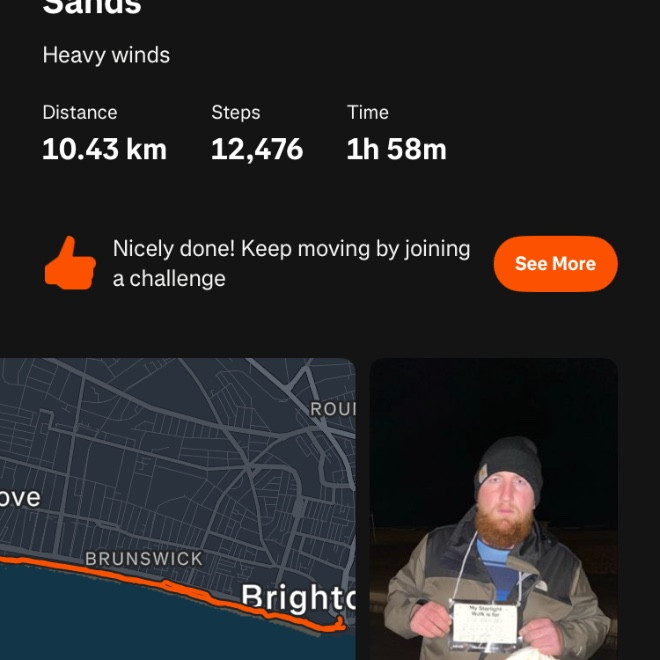The image size is (660, 660).
Task: Click the Time label text
Action: click(x=367, y=113)
